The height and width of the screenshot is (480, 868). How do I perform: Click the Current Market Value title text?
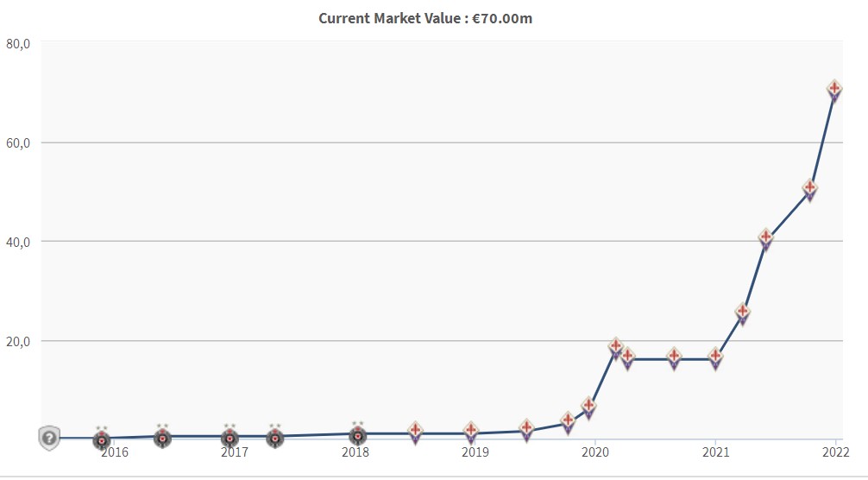[425, 18]
